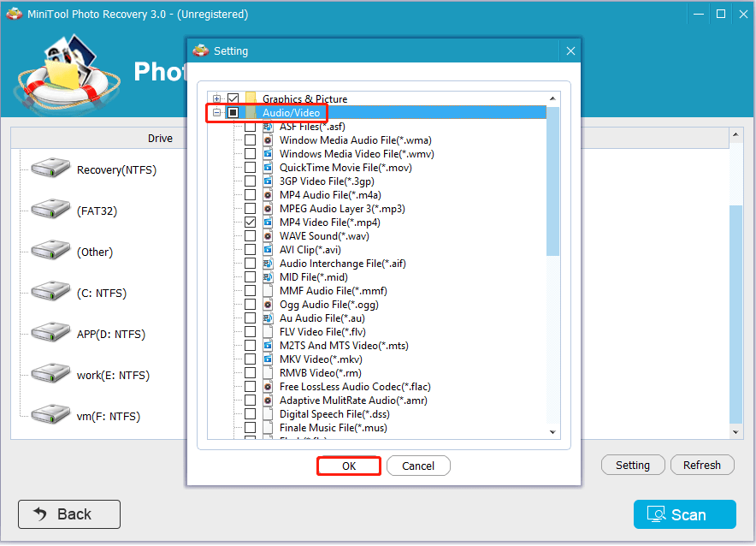This screenshot has height=546, width=756.
Task: Select the Graphics & Picture label
Action: click(304, 99)
